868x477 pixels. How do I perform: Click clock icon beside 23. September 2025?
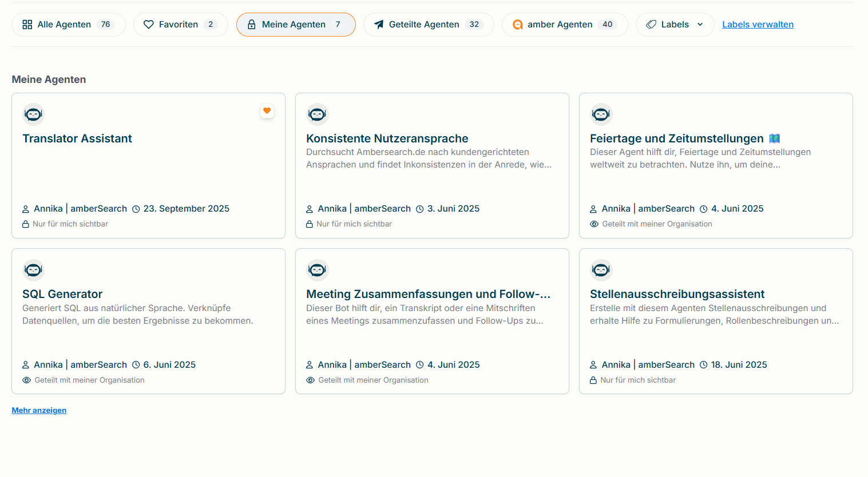point(136,209)
